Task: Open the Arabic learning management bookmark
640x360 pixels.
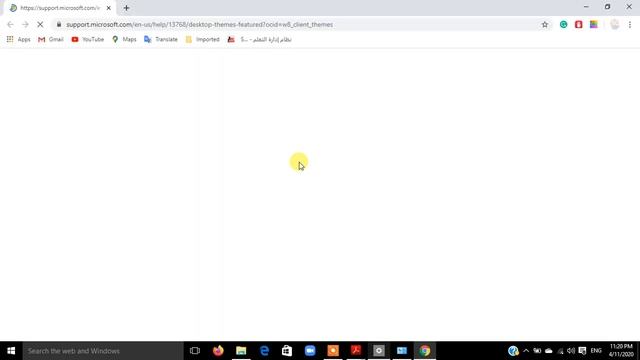Action: 260,39
